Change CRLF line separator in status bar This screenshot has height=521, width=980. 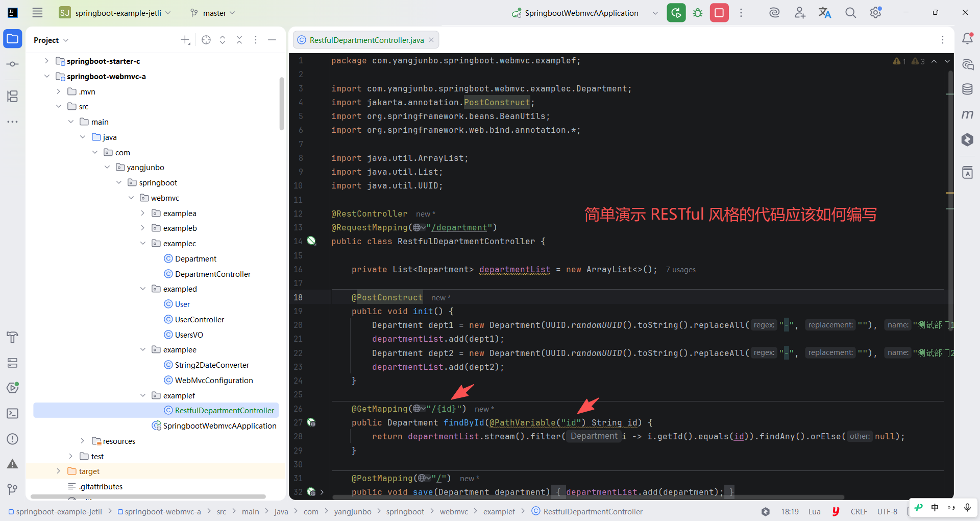pyautogui.click(x=859, y=511)
